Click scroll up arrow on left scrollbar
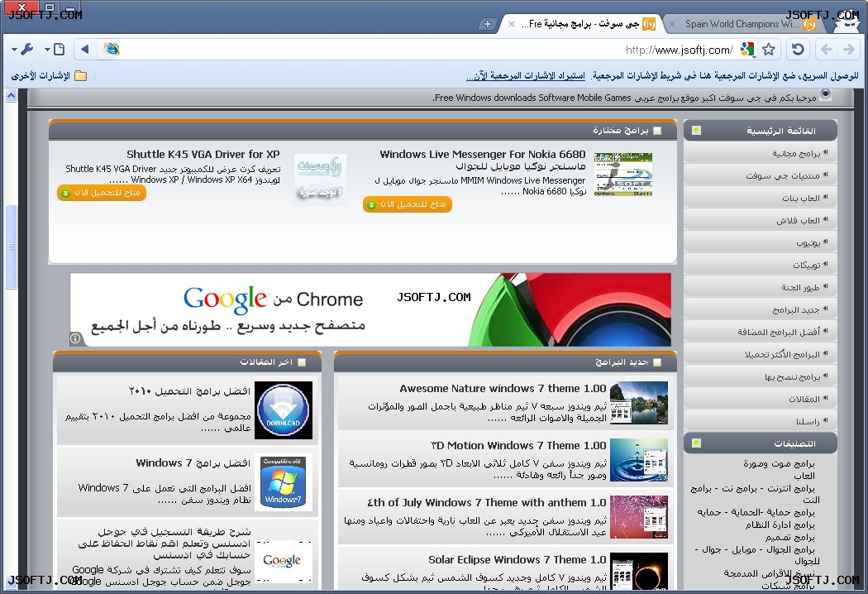868x594 pixels. tap(11, 96)
